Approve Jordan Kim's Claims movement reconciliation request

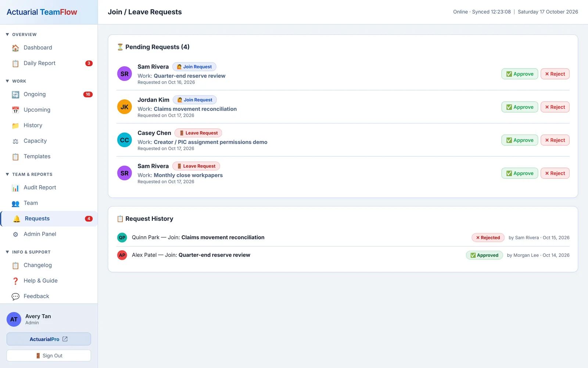(520, 107)
